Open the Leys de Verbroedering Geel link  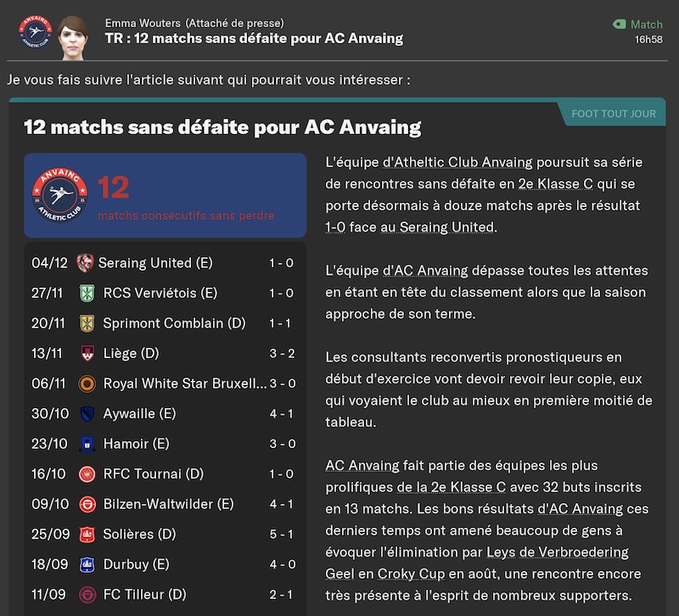(477, 563)
